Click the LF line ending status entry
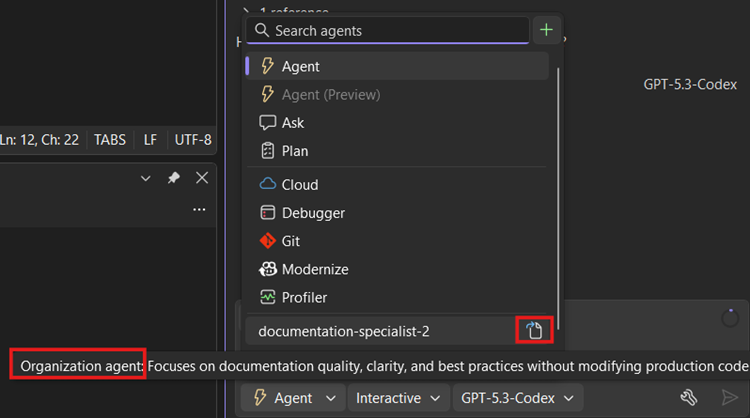This screenshot has width=750, height=418. point(150,140)
